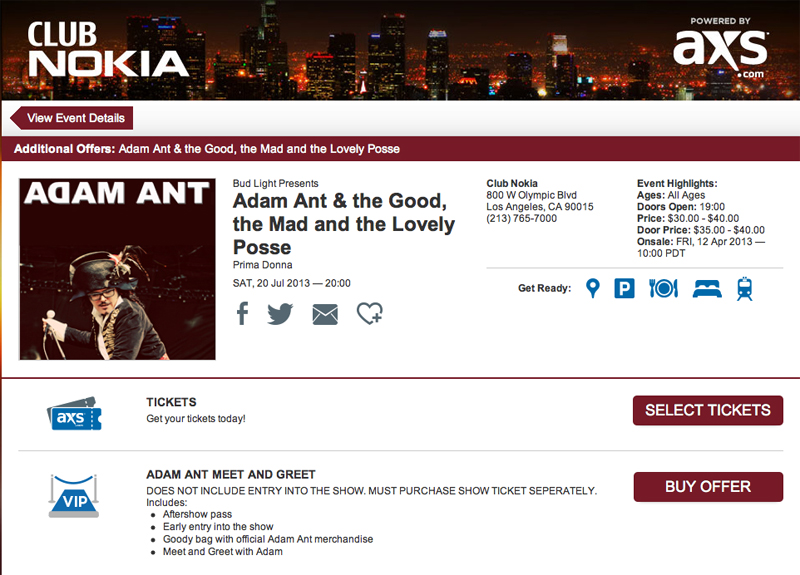Add event to favorites heart icon
Viewport: 800px width, 575px height.
[x=369, y=314]
